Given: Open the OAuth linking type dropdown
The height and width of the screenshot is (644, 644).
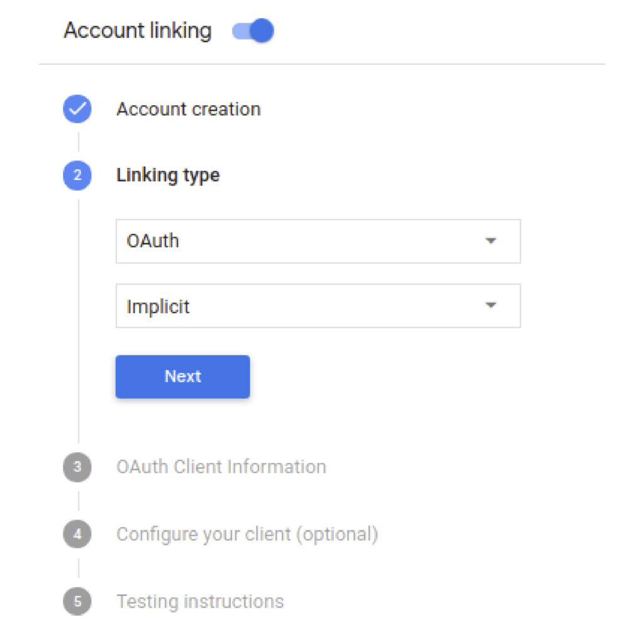Looking at the screenshot, I should coord(318,241).
